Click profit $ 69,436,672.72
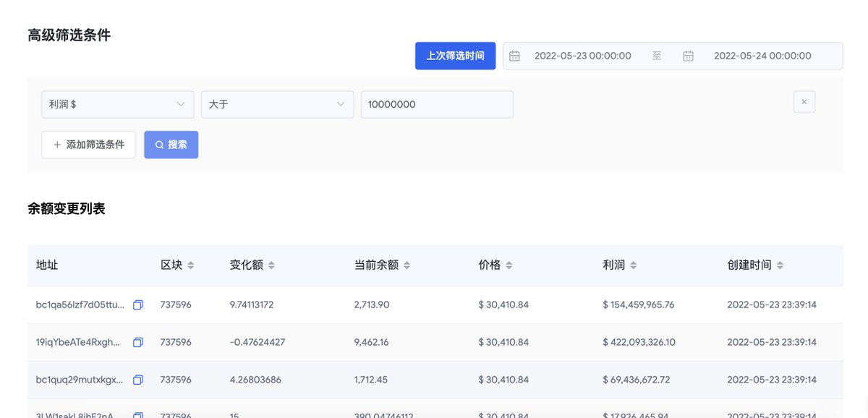The image size is (868, 418). pos(637,380)
